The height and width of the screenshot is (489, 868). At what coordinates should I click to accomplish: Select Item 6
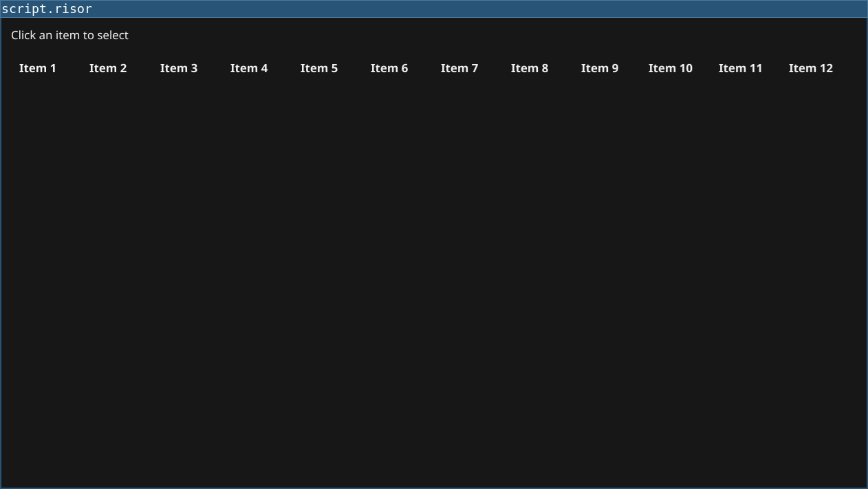(x=389, y=68)
